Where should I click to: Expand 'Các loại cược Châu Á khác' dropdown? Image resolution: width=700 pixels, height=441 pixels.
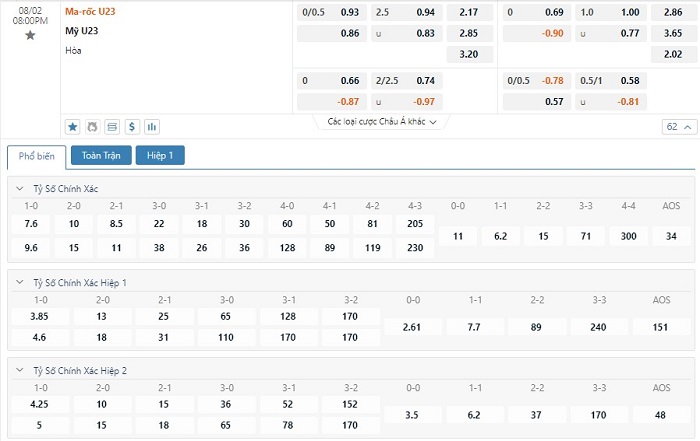pos(382,122)
